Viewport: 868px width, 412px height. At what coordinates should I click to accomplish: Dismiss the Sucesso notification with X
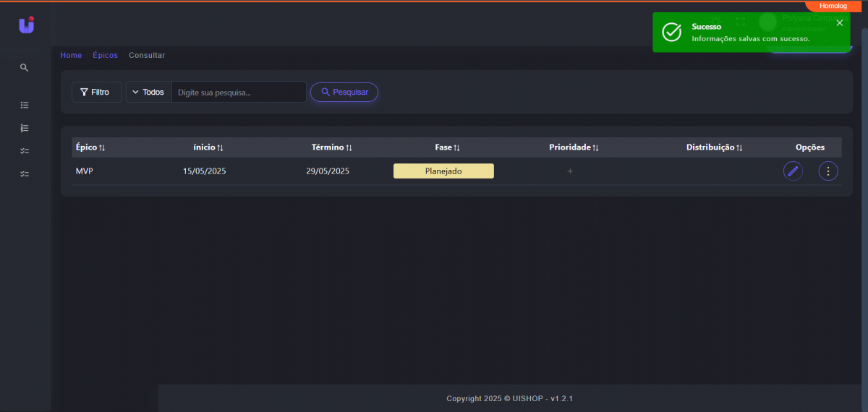tap(839, 23)
